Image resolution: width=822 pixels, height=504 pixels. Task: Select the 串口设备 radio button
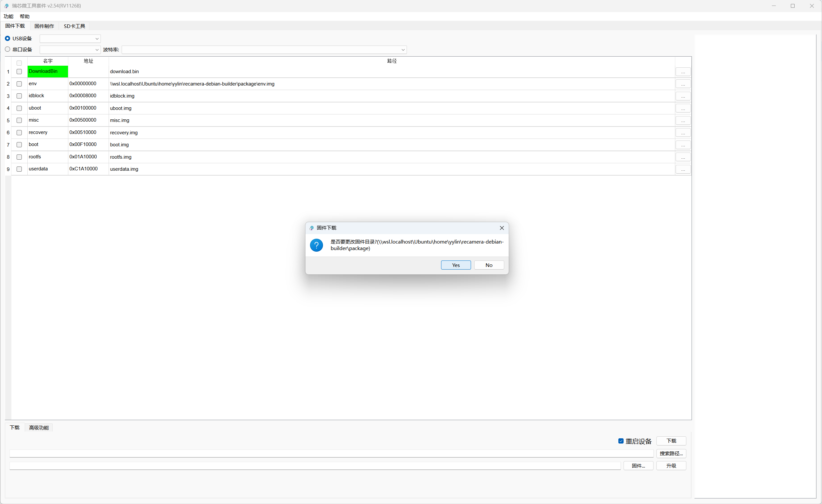tap(7, 49)
